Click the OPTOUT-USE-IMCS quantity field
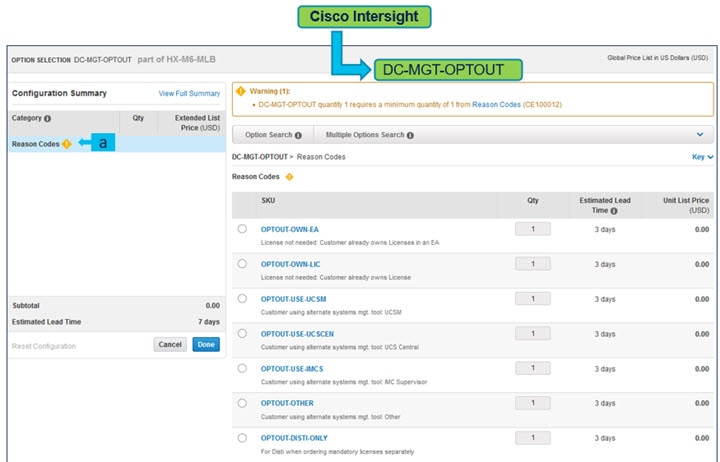 (x=533, y=368)
